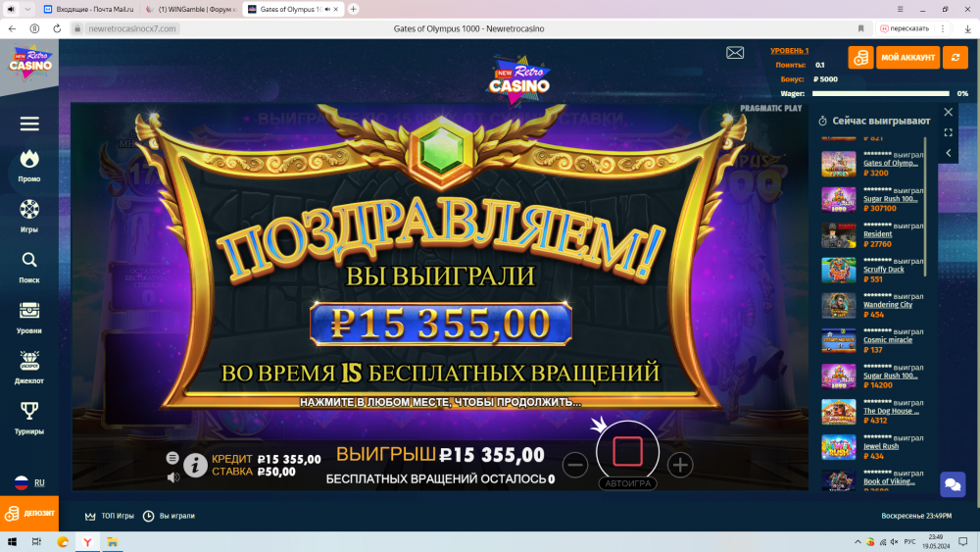This screenshot has width=980, height=552.
Task: Open the Турниры tournaments section
Action: tap(29, 419)
